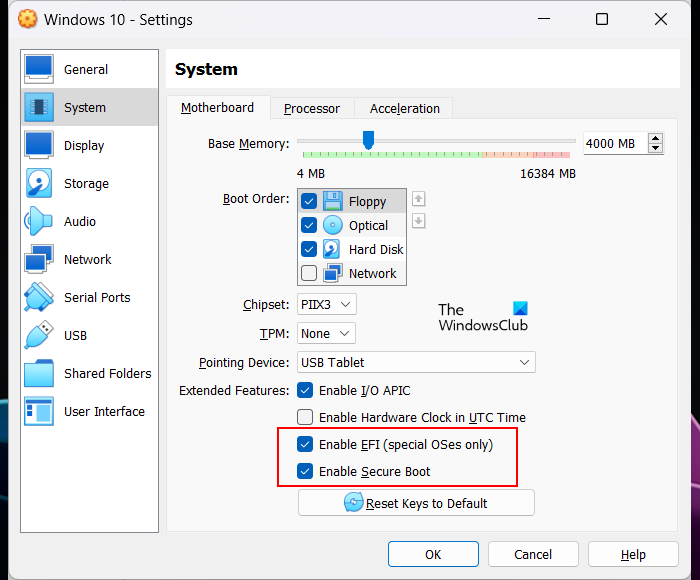Image resolution: width=700 pixels, height=580 pixels.
Task: Uncheck Hard Disk in the boot order
Action: click(309, 249)
